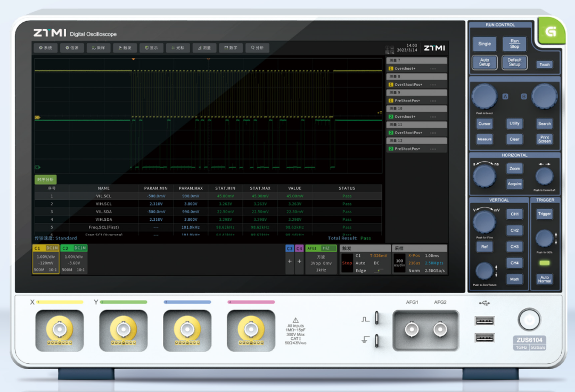Viewport: 575px width, 392px height.
Task: Push the Acquire button
Action: tap(514, 184)
